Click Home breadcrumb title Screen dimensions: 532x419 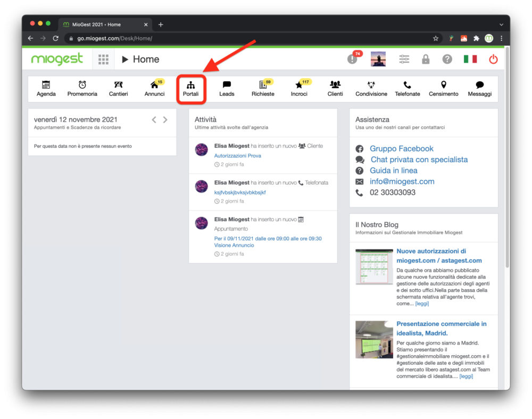(x=146, y=60)
